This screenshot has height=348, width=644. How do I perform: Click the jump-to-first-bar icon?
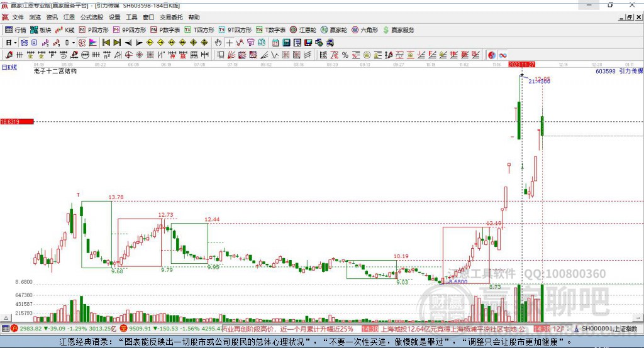point(106,42)
